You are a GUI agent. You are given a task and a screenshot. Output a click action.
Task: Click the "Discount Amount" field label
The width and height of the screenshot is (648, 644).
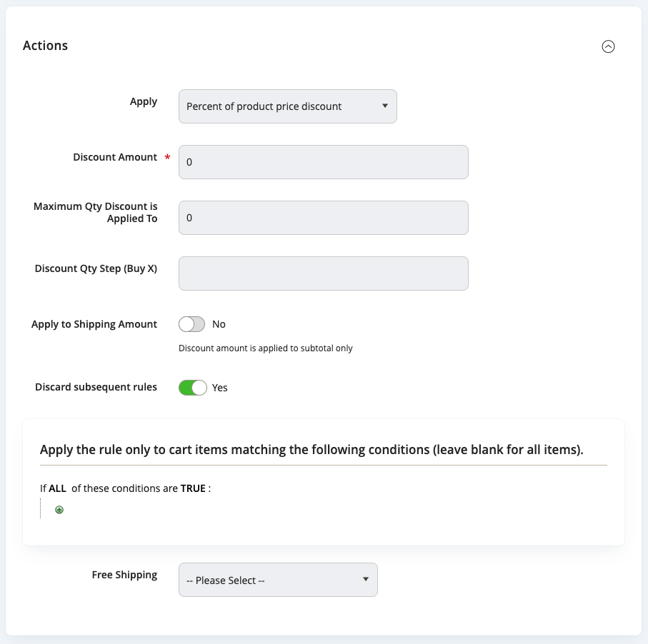tap(115, 157)
